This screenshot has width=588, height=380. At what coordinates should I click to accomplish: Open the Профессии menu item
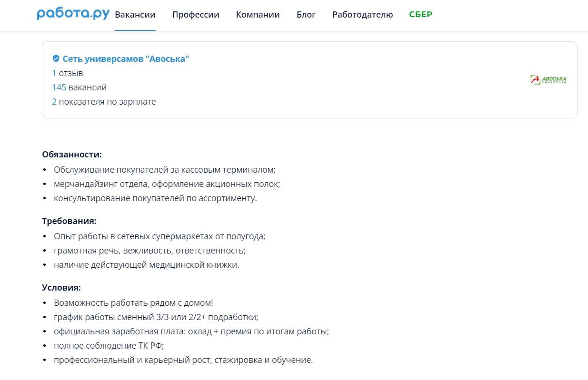(x=196, y=14)
